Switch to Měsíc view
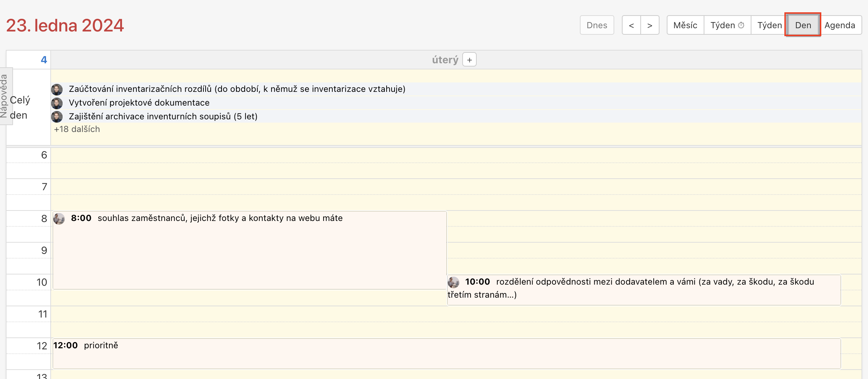 685,25
